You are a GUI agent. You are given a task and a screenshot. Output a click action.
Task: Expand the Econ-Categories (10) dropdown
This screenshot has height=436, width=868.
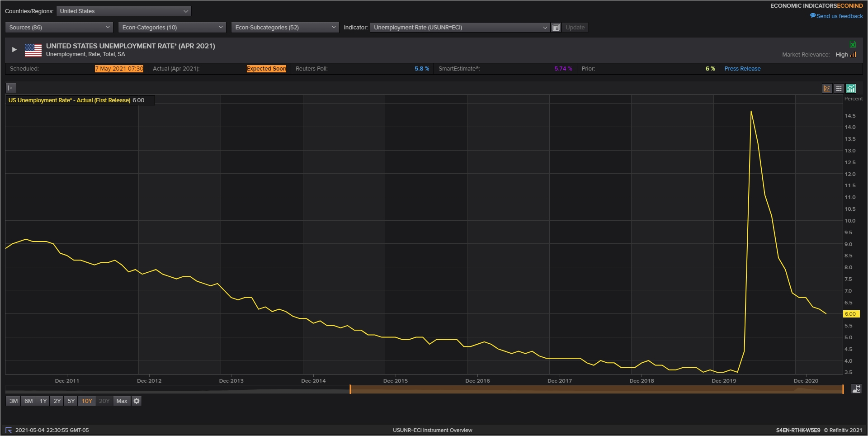172,28
